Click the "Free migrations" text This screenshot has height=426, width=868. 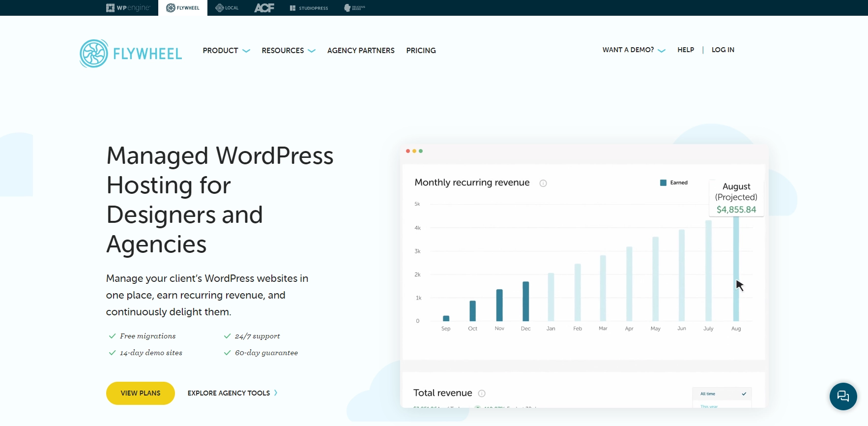[x=148, y=336]
